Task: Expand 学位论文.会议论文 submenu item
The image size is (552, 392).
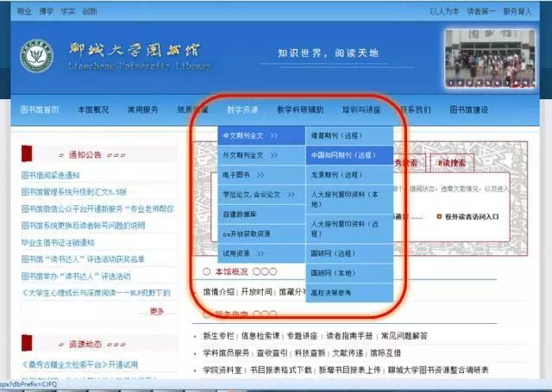Action: [261, 195]
